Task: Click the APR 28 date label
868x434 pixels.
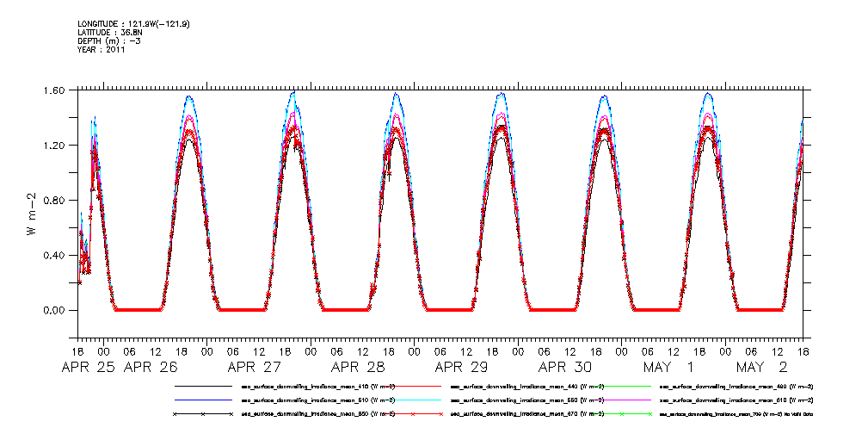Action: [358, 367]
